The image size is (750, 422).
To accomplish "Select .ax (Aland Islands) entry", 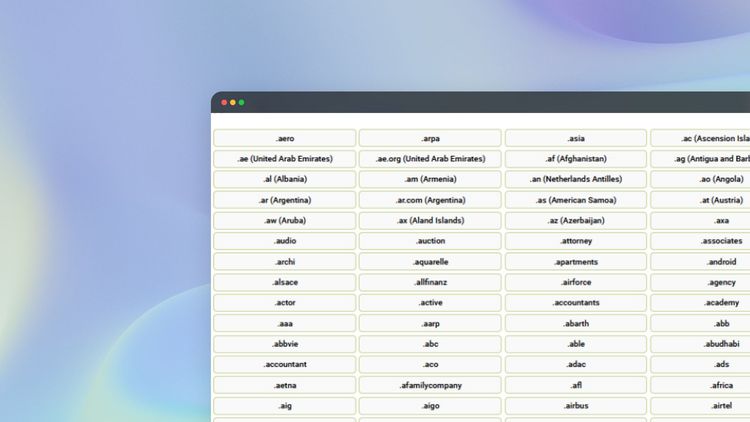I will pyautogui.click(x=430, y=221).
